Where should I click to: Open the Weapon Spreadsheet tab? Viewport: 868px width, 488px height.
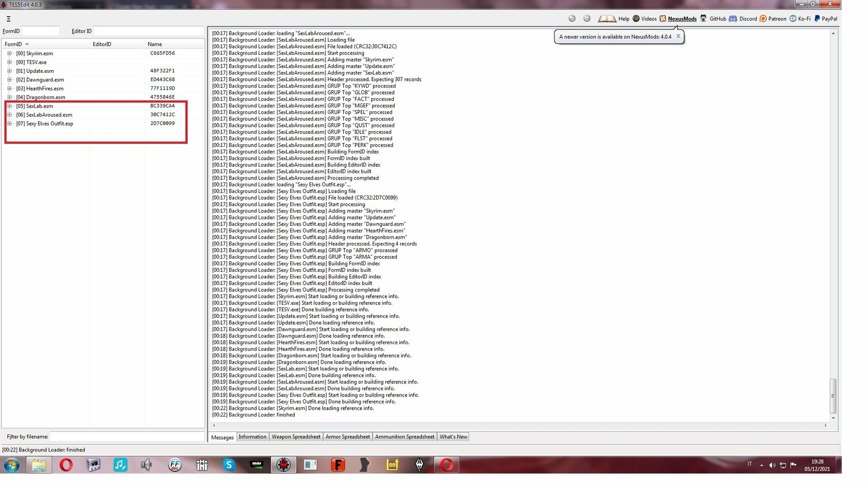[x=296, y=437]
